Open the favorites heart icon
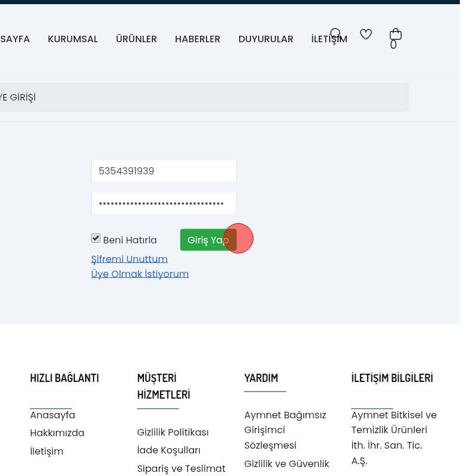476x476 pixels. 366,35
